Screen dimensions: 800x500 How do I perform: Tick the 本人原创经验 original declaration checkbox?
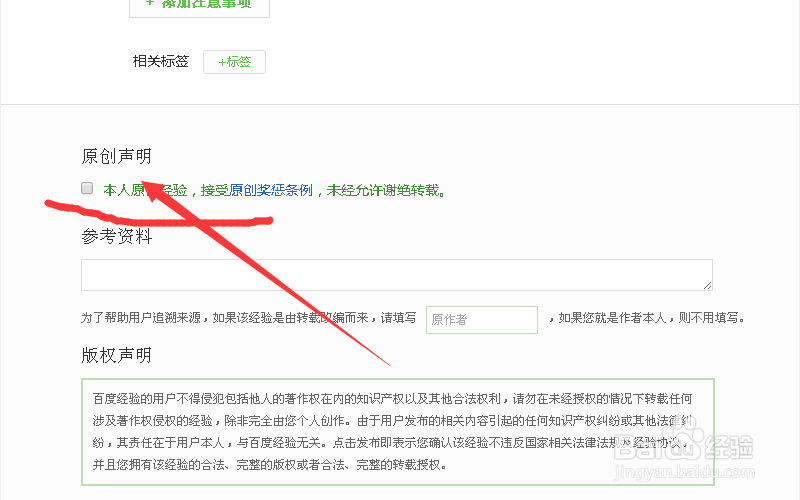(x=87, y=188)
